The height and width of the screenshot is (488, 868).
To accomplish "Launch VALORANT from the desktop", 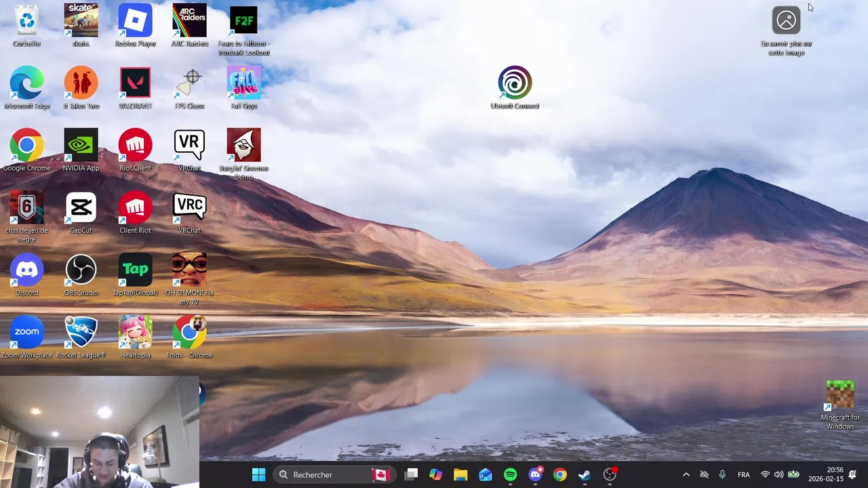I will (x=135, y=88).
